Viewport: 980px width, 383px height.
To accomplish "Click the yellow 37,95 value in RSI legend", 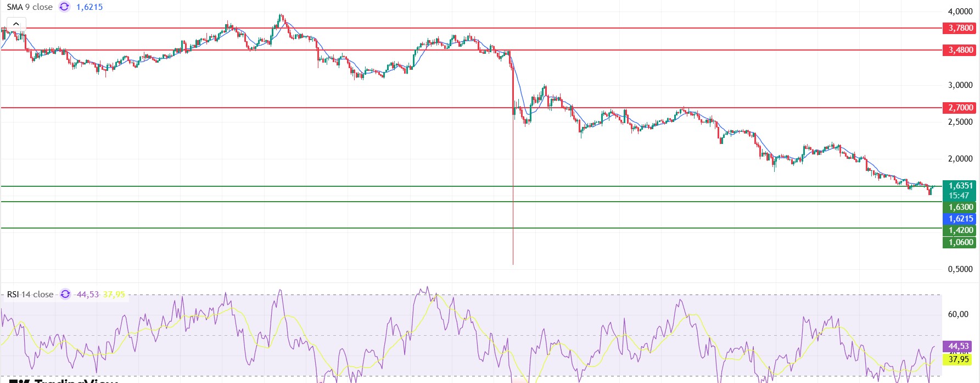I will click(x=114, y=295).
